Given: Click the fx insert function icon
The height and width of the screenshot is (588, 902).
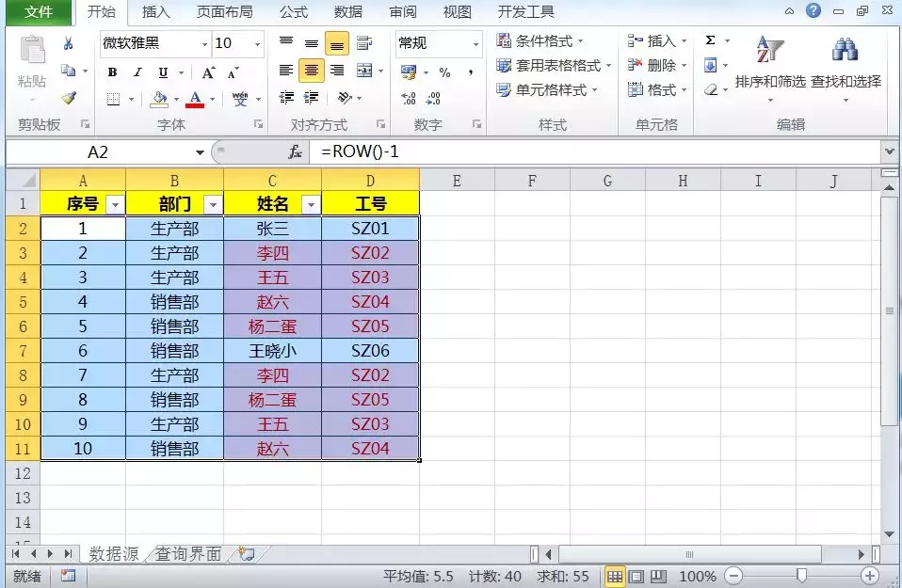Looking at the screenshot, I should point(295,151).
